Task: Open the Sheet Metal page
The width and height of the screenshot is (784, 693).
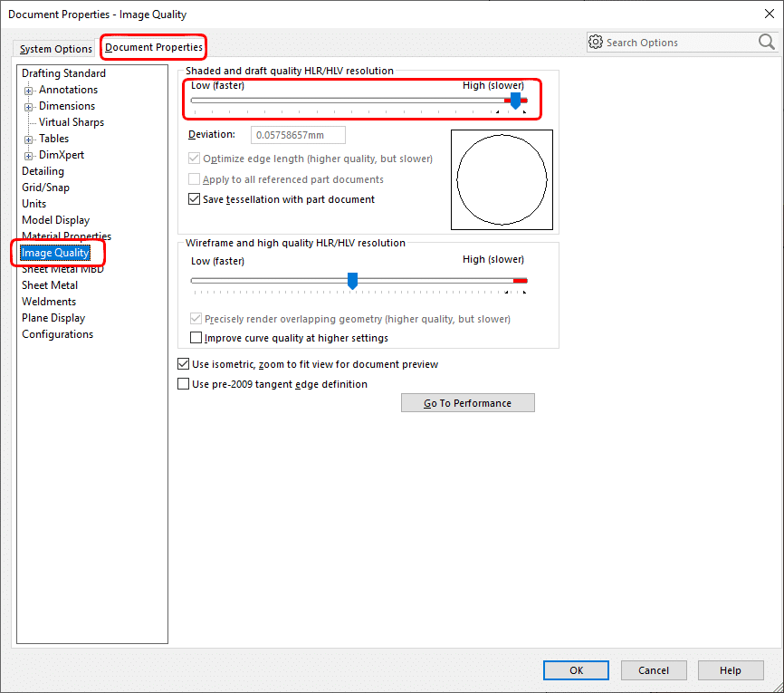Action: pos(50,285)
